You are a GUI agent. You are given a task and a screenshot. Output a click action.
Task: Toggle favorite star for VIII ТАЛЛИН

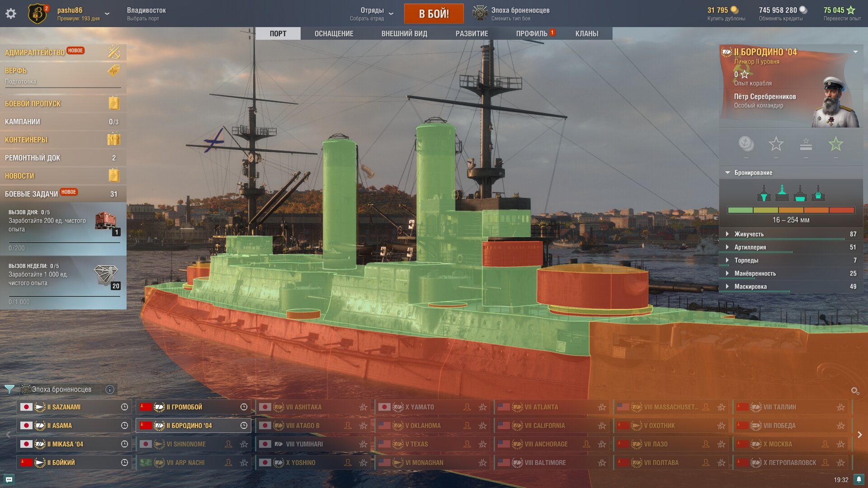840,407
